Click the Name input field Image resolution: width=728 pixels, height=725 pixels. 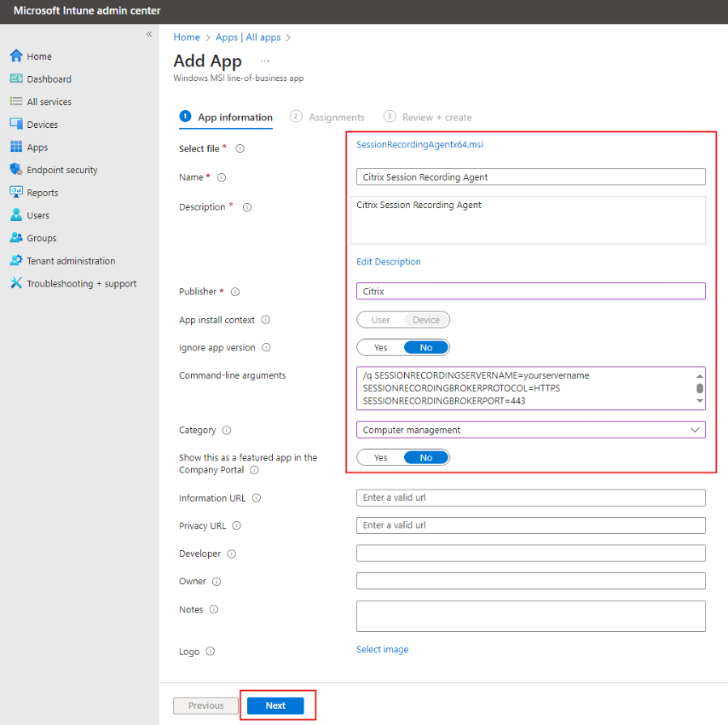pyautogui.click(x=531, y=177)
